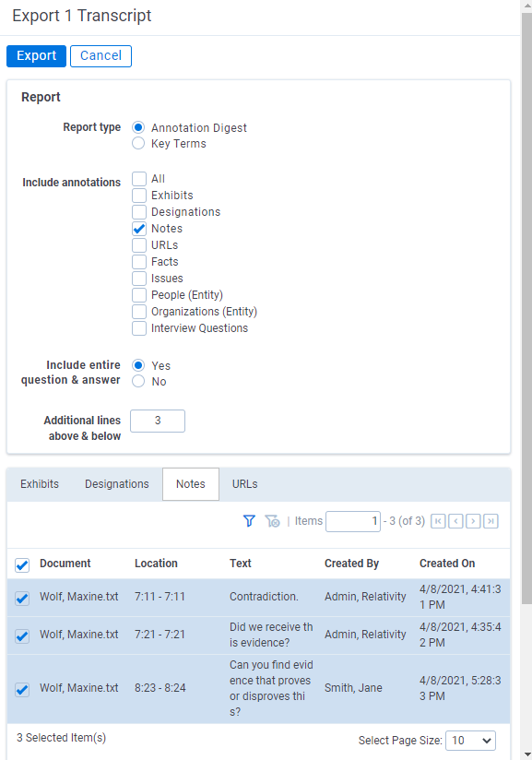Go to last page arrow
Viewport: 532px width, 760px height.
point(491,521)
